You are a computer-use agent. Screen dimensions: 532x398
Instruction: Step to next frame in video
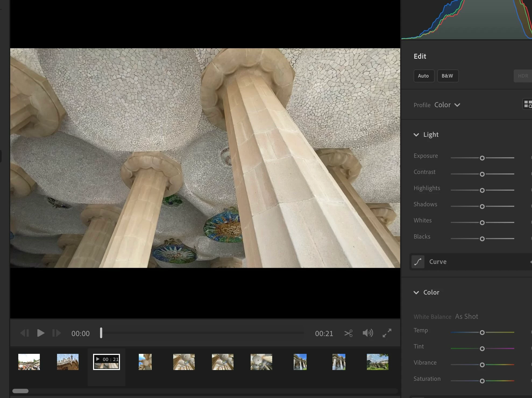coord(56,333)
